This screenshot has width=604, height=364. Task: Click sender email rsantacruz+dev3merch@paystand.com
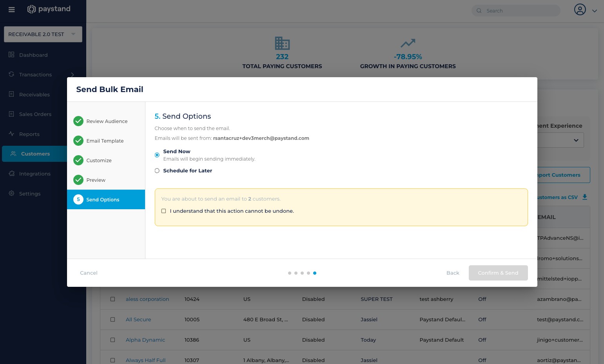tap(261, 138)
